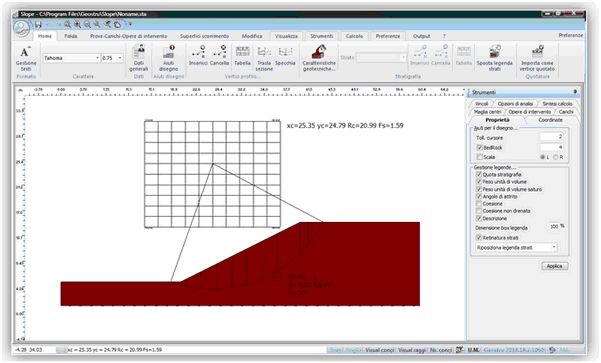Screen dimensions: 601x363
Task: Open Dati generali project data
Action: point(139,58)
